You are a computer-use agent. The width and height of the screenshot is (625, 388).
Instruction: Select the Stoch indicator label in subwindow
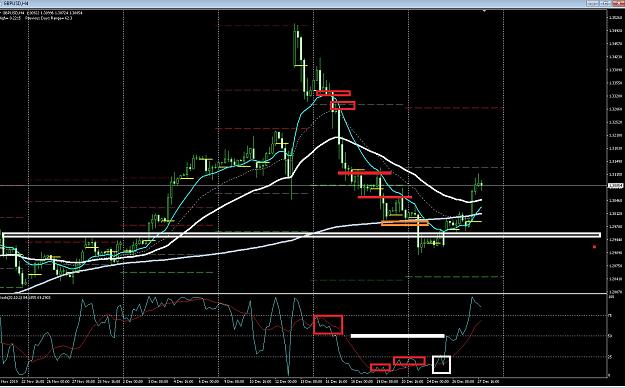point(26,297)
